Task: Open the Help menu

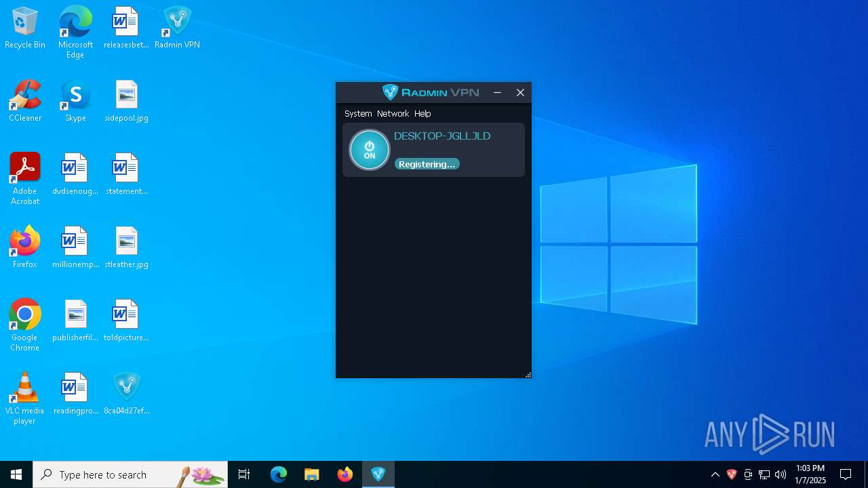Action: point(422,114)
